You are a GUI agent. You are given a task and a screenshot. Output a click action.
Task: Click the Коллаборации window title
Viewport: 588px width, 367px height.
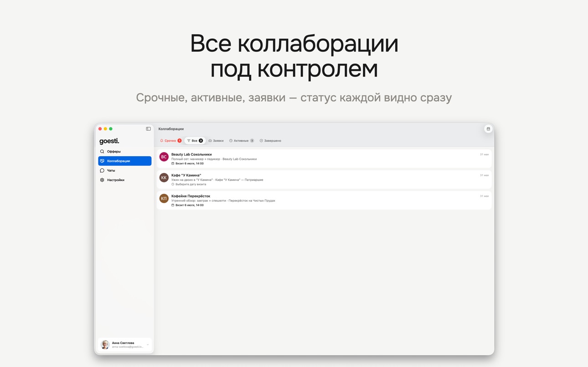click(171, 129)
